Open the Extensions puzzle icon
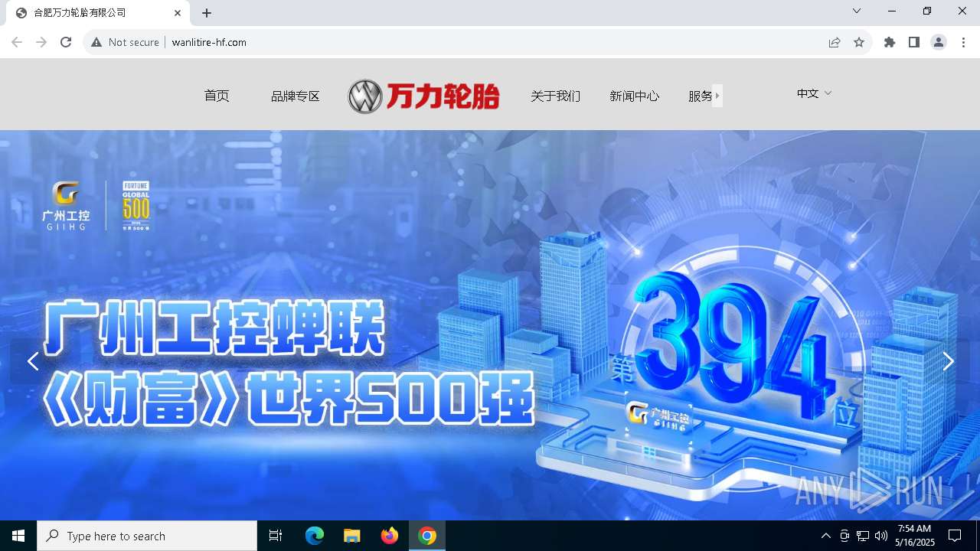This screenshot has width=980, height=551. point(890,42)
